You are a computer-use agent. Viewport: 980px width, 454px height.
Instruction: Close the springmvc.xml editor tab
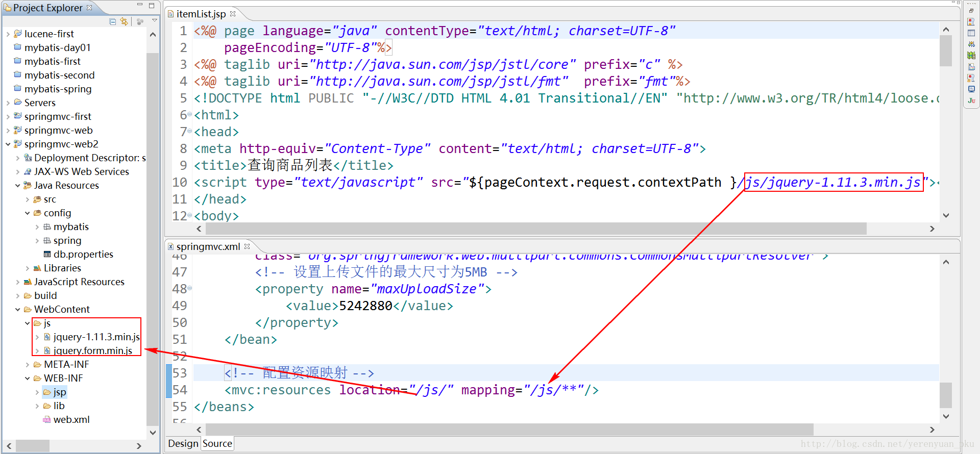pos(247,246)
